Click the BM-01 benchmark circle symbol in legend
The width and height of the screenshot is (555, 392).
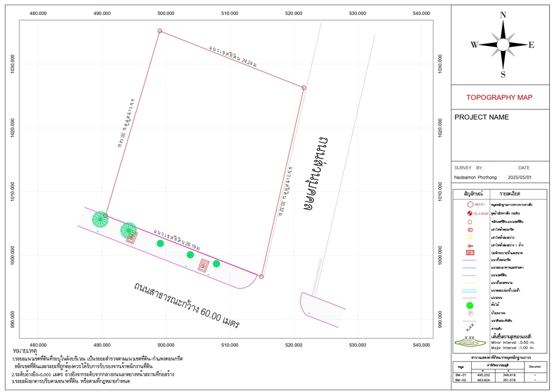[470, 205]
